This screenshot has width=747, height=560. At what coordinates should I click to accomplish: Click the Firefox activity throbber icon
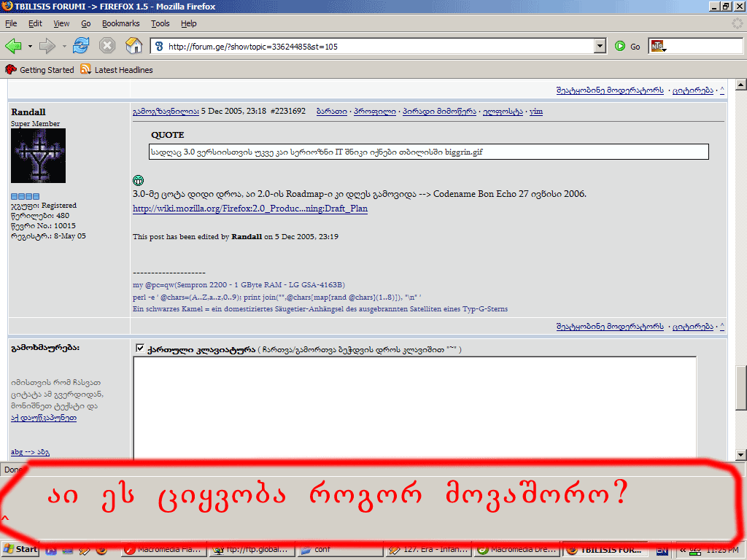pos(737,23)
